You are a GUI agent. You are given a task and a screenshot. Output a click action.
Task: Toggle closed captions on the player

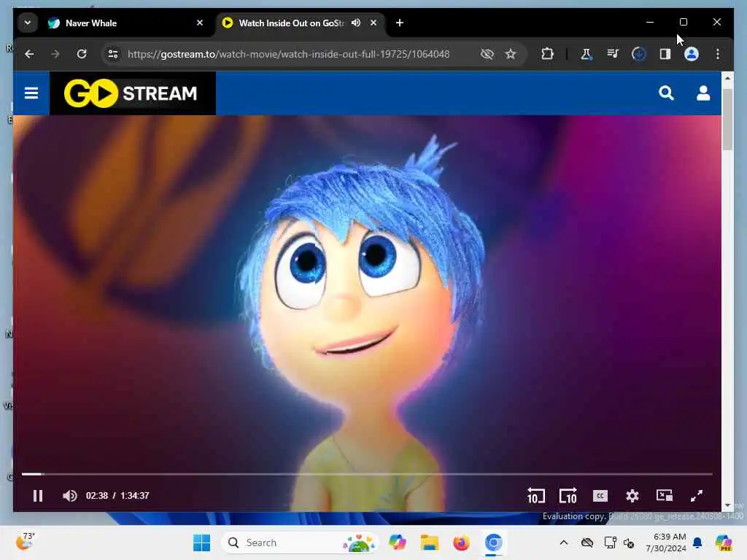click(x=600, y=496)
